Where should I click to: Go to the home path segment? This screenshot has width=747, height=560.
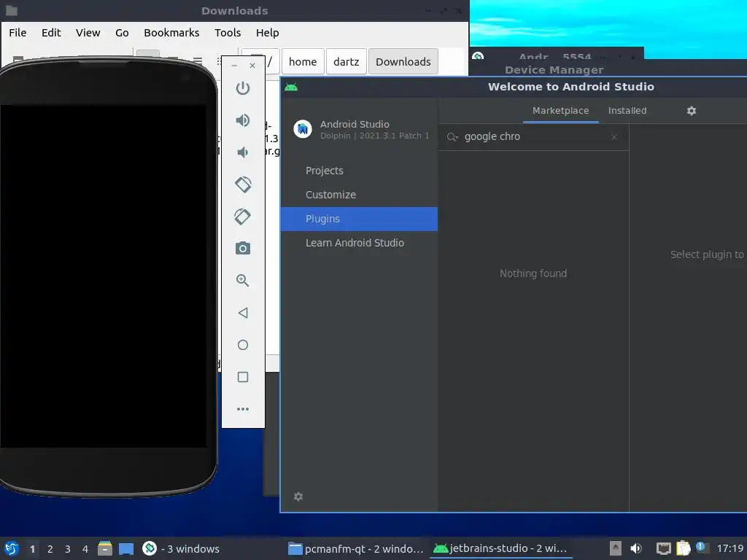303,62
